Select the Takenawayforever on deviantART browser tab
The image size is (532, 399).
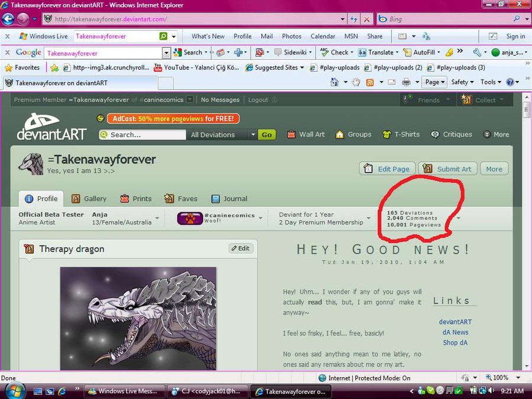[x=80, y=83]
